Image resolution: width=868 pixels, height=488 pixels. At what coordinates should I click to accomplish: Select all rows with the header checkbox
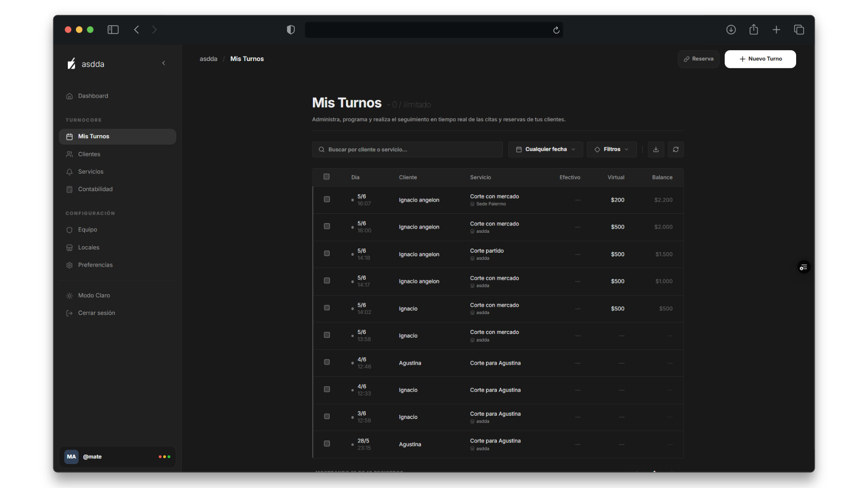coord(326,177)
